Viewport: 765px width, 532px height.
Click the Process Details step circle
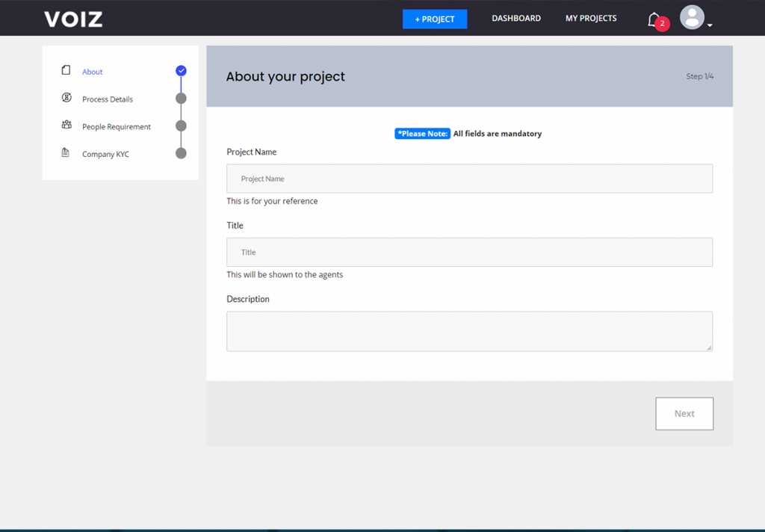pyautogui.click(x=181, y=99)
